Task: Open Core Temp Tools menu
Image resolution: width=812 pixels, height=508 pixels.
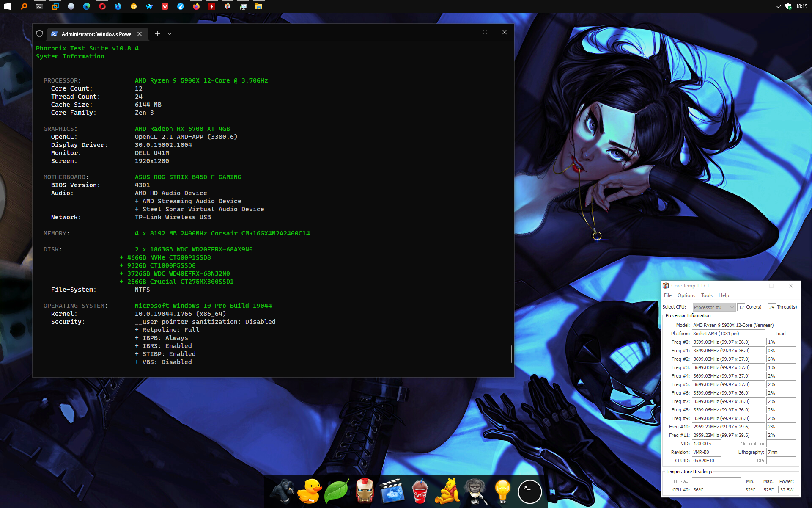Action: [707, 295]
